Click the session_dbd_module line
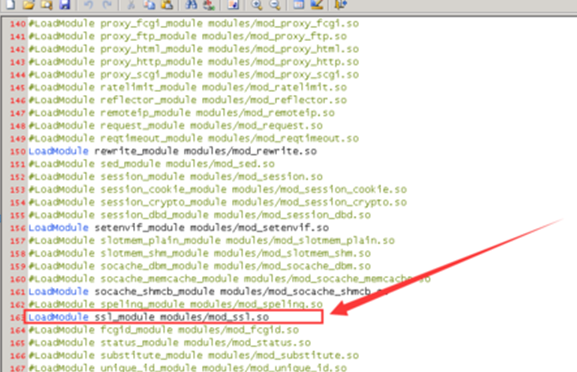 tap(199, 215)
